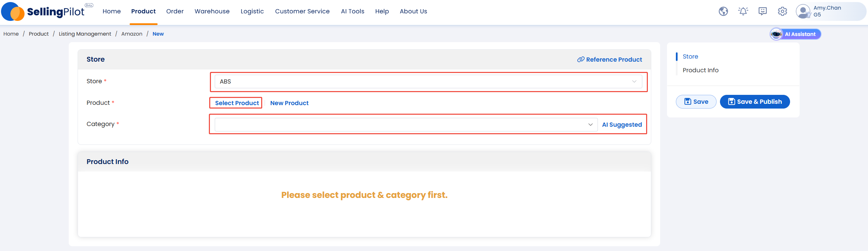Jump to Product Info in side navigation
Screen dimensions: 868x251
[x=700, y=70]
